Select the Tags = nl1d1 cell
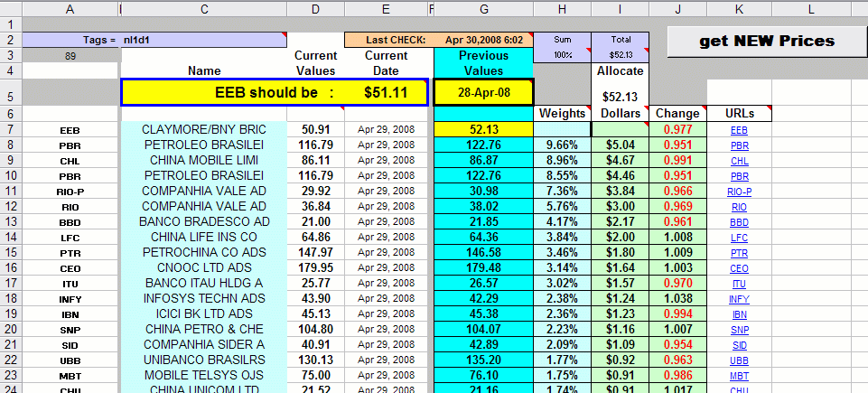Viewport: 868px width, 393px height. tap(155, 40)
